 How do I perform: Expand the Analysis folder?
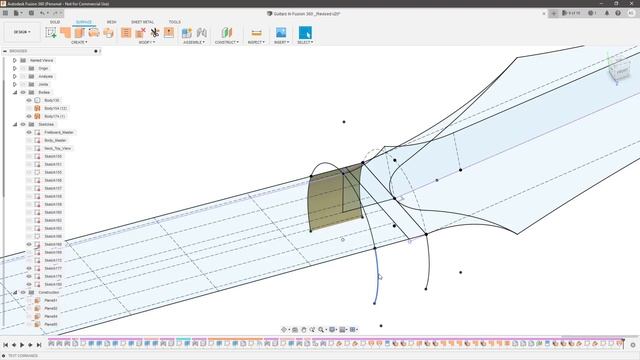click(x=15, y=76)
